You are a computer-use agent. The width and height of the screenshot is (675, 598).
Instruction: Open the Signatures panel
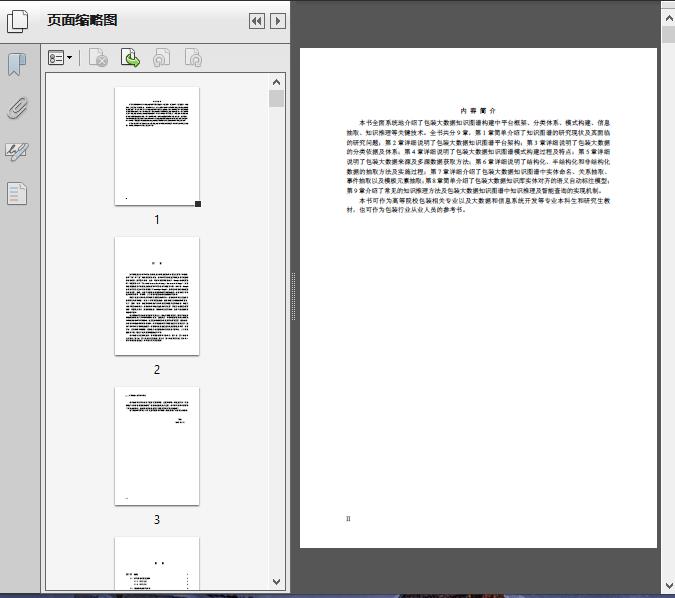[17, 151]
